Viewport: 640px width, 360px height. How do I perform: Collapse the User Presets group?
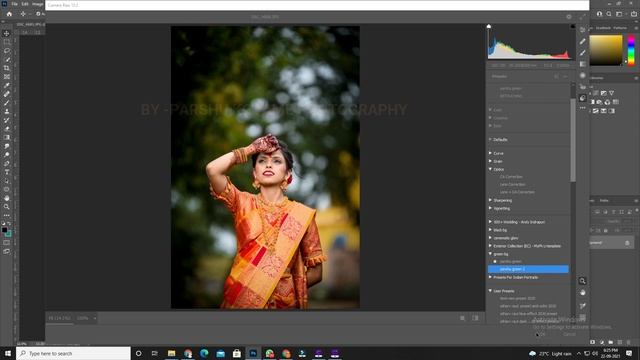point(490,291)
